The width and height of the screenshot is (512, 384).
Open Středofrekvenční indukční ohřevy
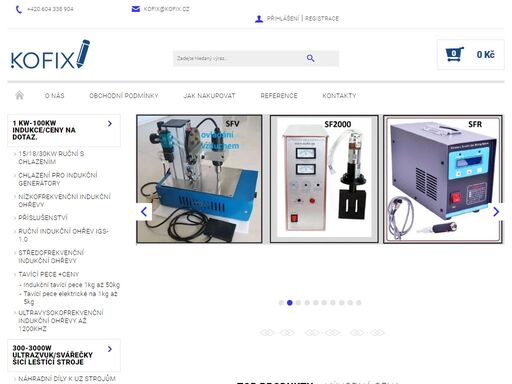click(51, 257)
